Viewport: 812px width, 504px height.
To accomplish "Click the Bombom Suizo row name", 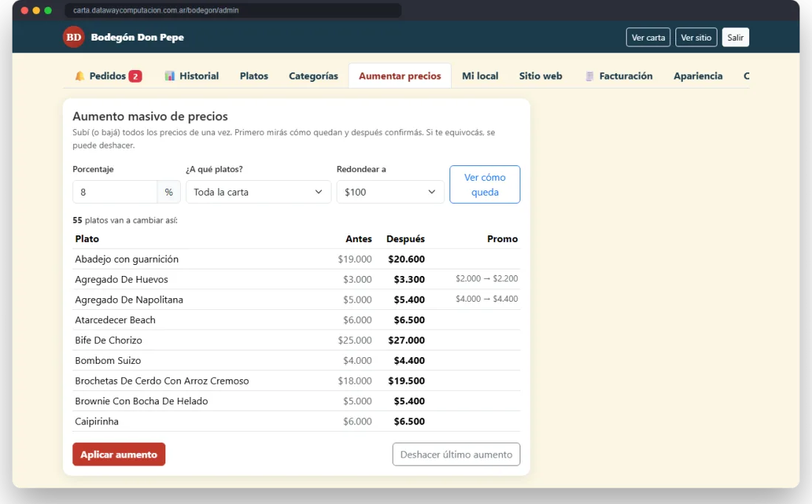I will coord(108,360).
